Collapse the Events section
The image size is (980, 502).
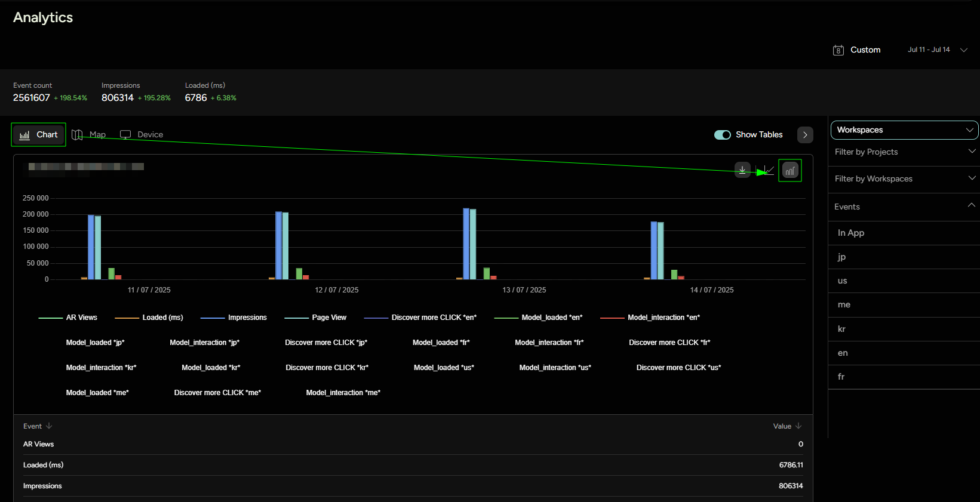(971, 206)
